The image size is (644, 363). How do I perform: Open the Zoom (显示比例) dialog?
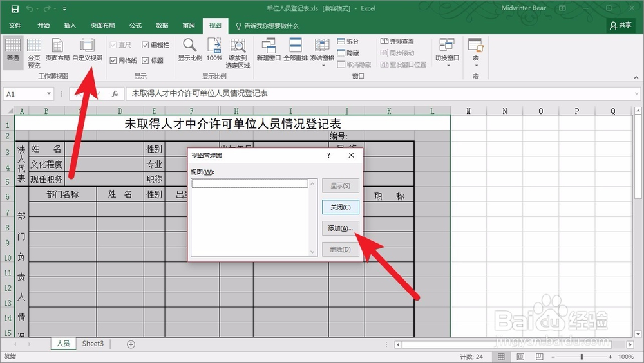click(x=190, y=50)
